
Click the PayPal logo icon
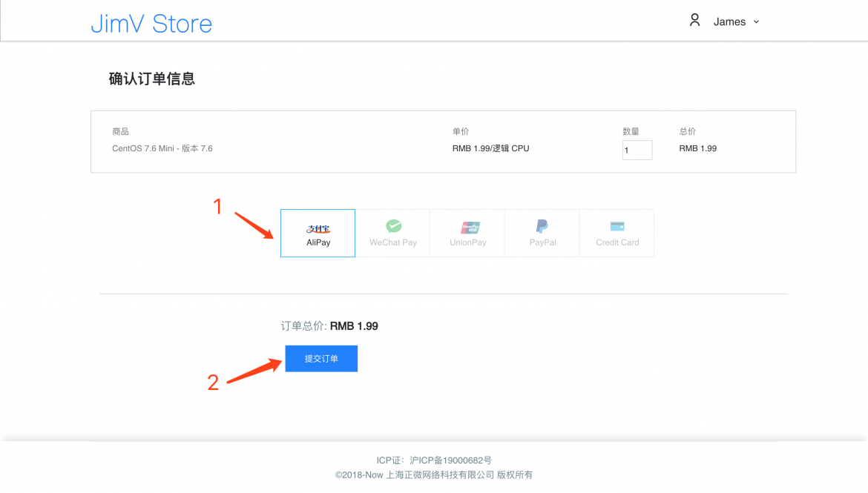[542, 226]
